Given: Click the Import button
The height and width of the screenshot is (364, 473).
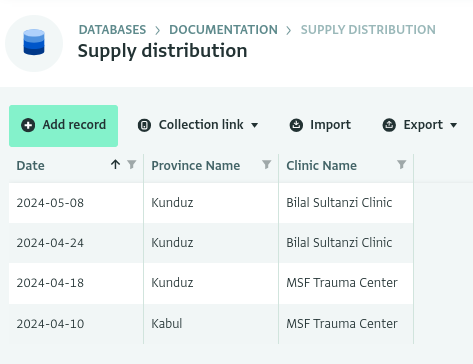Looking at the screenshot, I should [320, 125].
